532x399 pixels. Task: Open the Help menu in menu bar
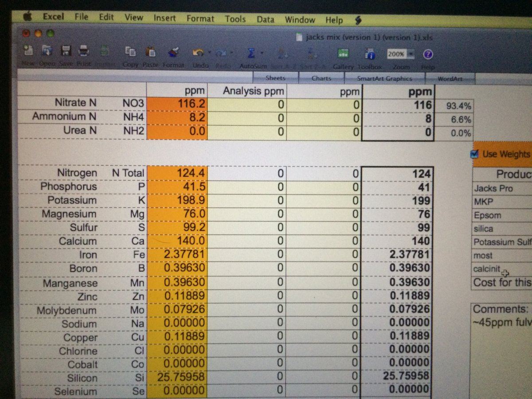click(334, 20)
